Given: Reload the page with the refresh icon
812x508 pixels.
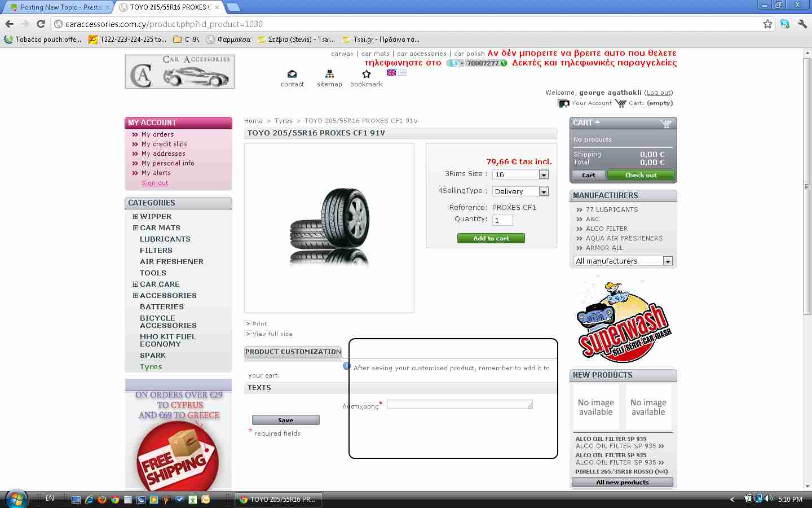Looking at the screenshot, I should (x=41, y=24).
